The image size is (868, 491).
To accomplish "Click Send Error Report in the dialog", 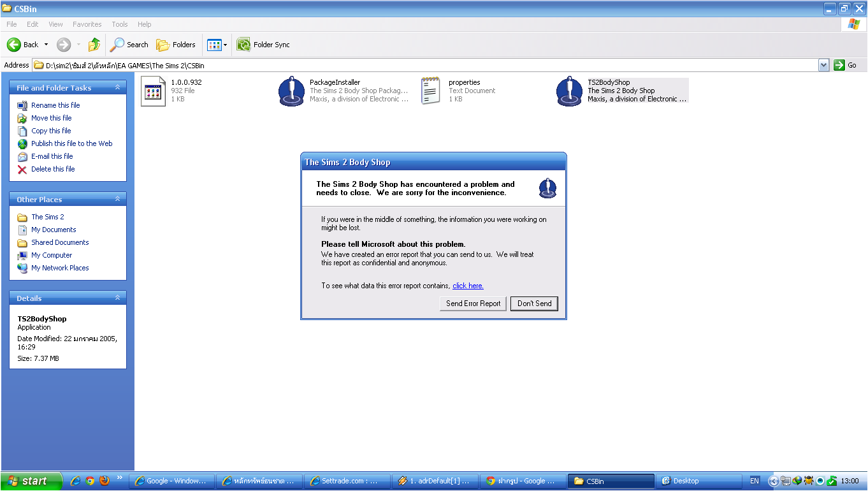I will tap(474, 304).
